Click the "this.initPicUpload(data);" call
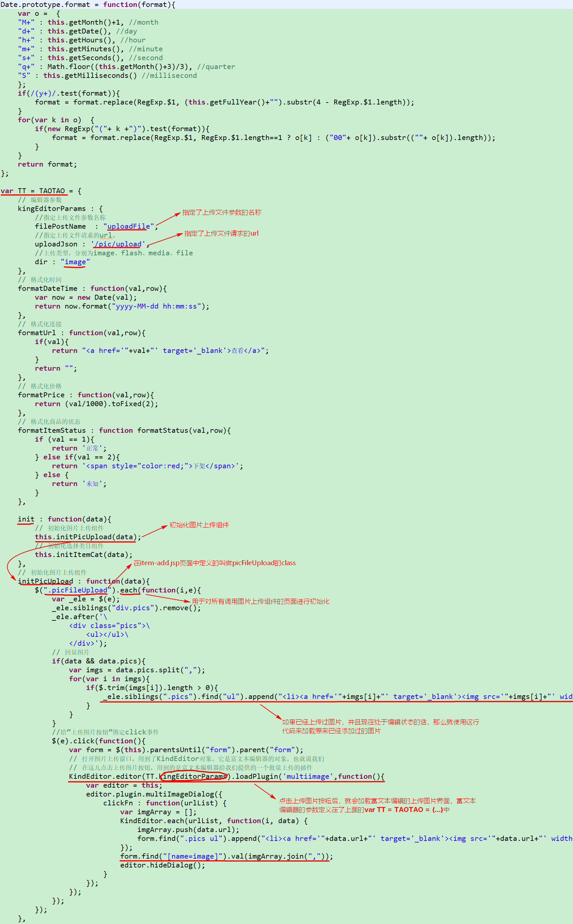This screenshot has width=573, height=924. (x=88, y=537)
